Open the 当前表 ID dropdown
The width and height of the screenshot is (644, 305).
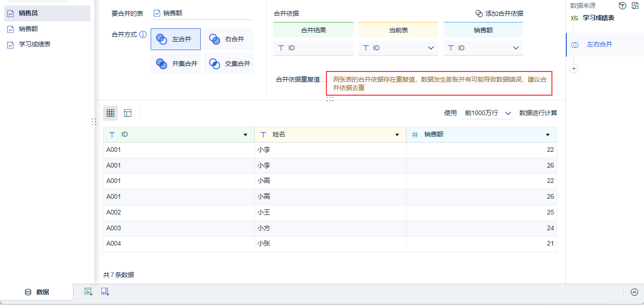pyautogui.click(x=398, y=48)
